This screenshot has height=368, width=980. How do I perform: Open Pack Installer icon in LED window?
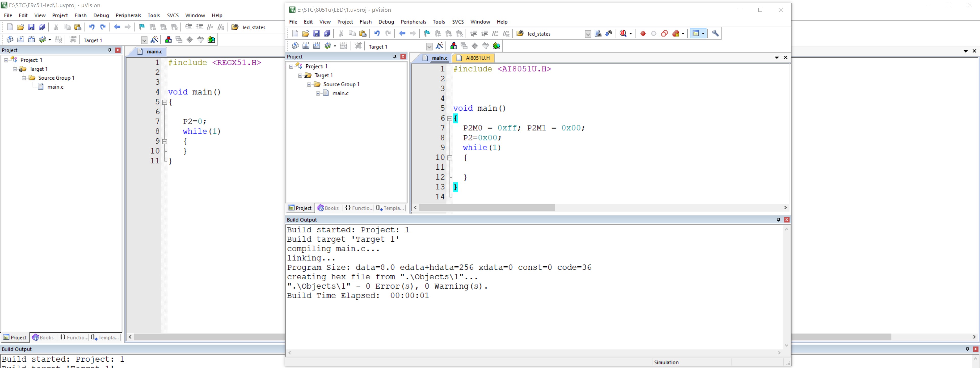[497, 46]
